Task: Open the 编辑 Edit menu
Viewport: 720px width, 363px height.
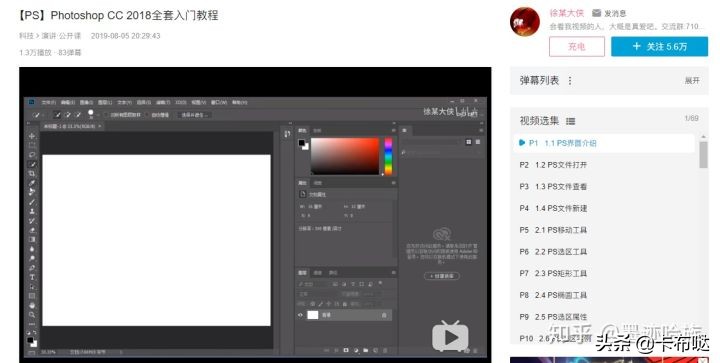Action: [x=68, y=102]
